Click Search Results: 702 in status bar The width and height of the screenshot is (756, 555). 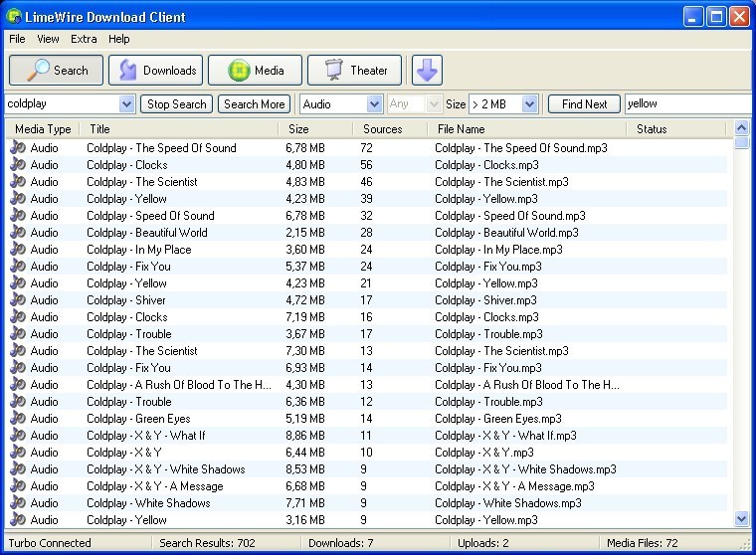(x=207, y=543)
